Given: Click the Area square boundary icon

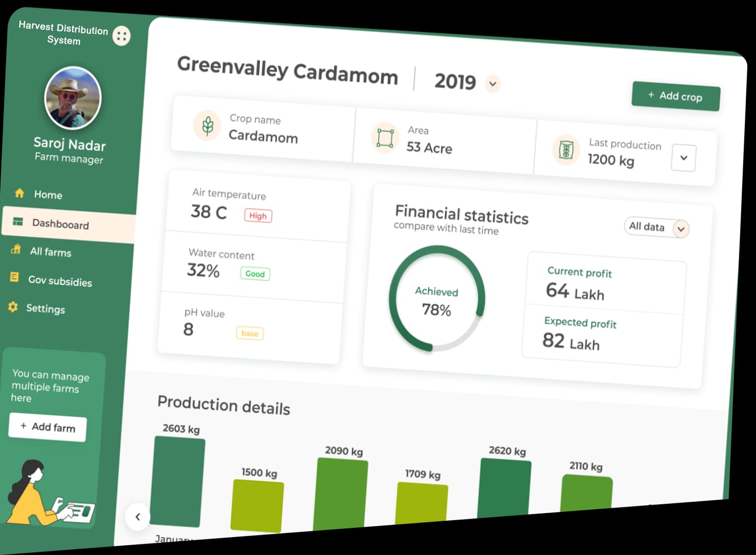Looking at the screenshot, I should pos(385,138).
